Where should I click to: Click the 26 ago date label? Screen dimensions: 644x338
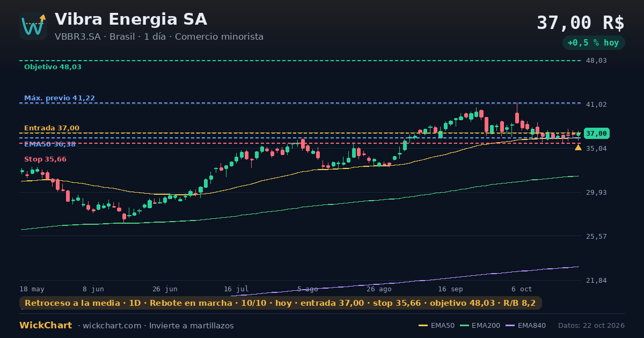coord(379,289)
